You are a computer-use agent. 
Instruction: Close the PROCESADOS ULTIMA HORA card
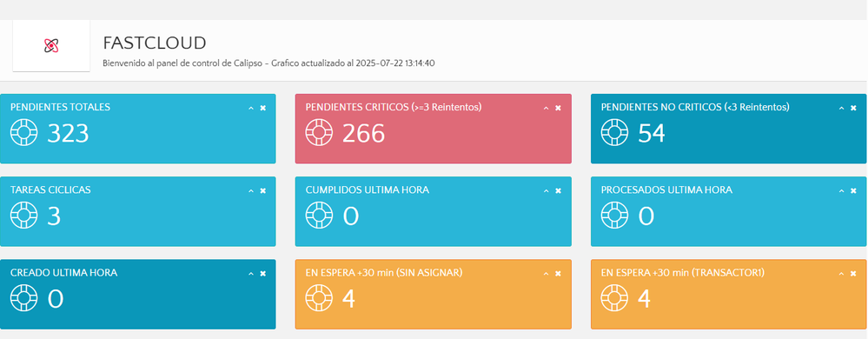coord(853,190)
